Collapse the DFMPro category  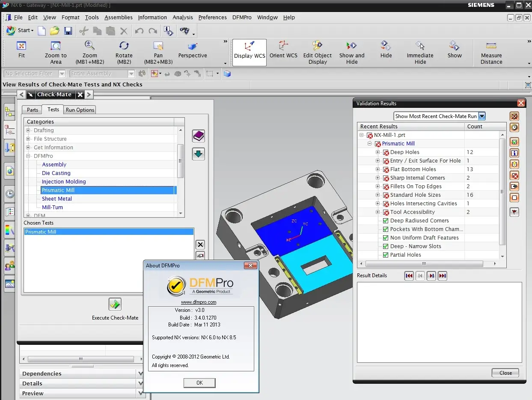pyautogui.click(x=28, y=156)
